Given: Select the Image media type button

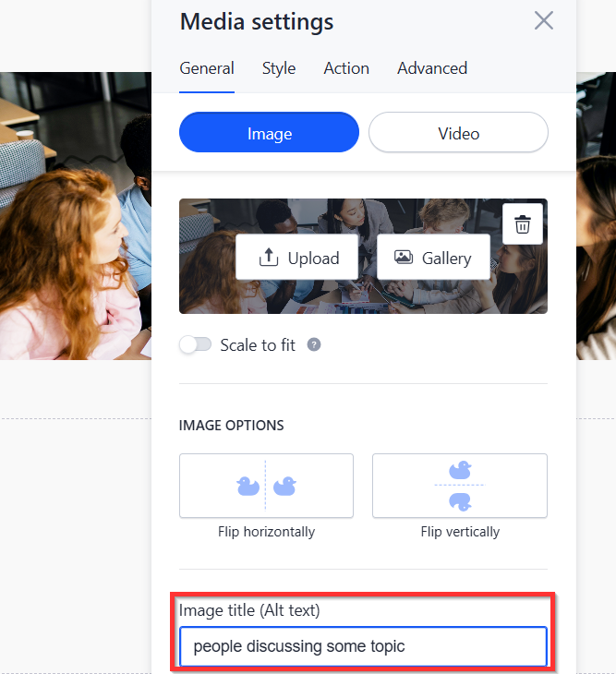Looking at the screenshot, I should [269, 132].
